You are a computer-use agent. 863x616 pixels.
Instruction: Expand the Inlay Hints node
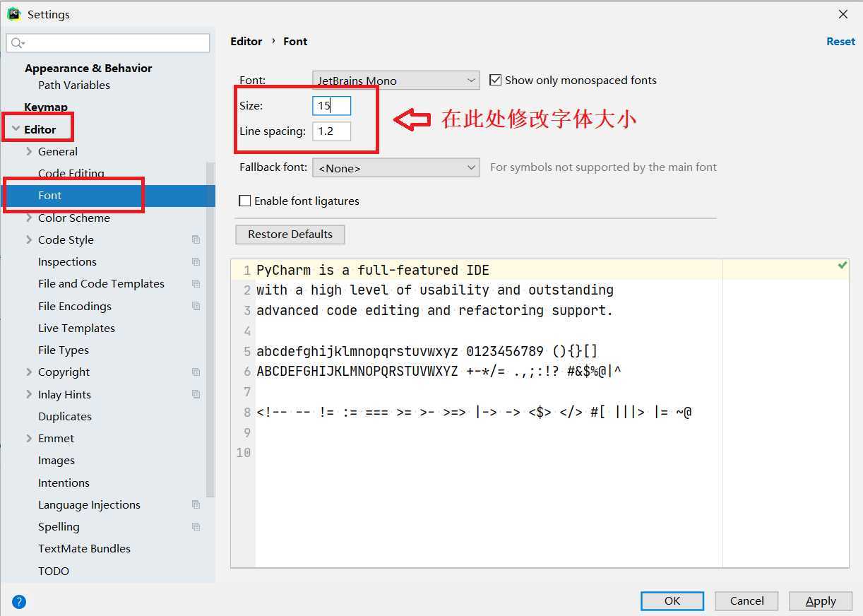click(x=29, y=394)
